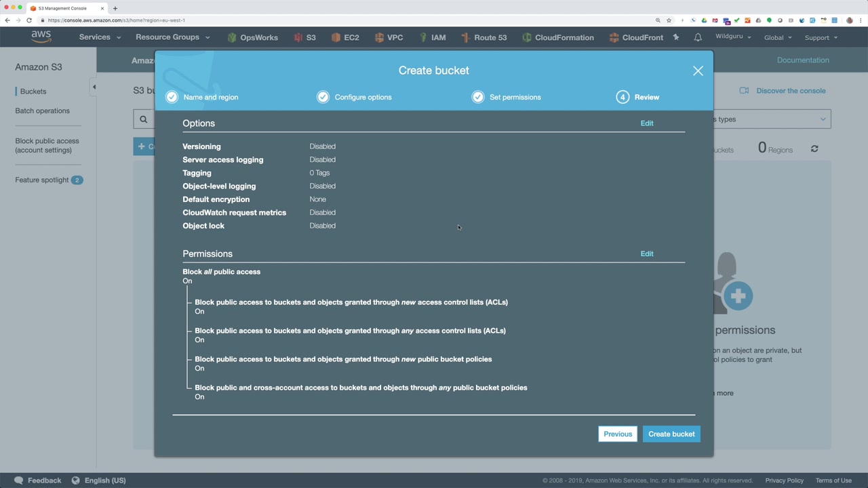Open the Google Drive extension
868x488 pixels.
pos(704,20)
